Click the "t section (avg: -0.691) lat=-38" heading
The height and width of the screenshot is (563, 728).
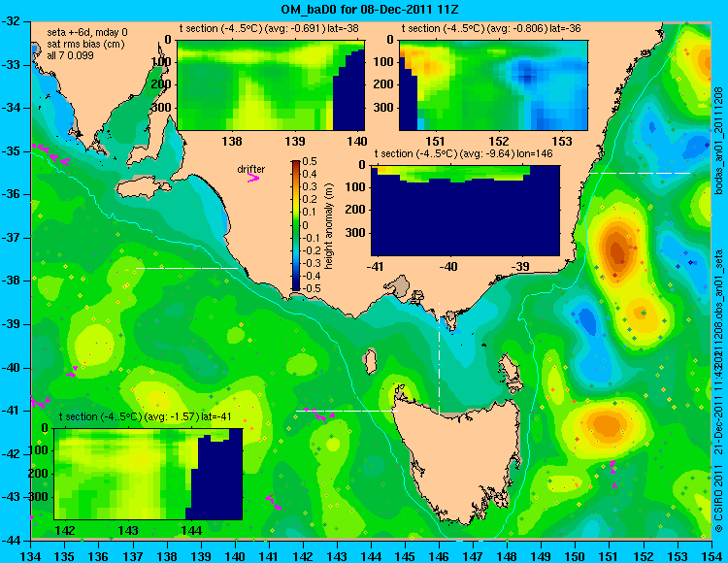269,29
